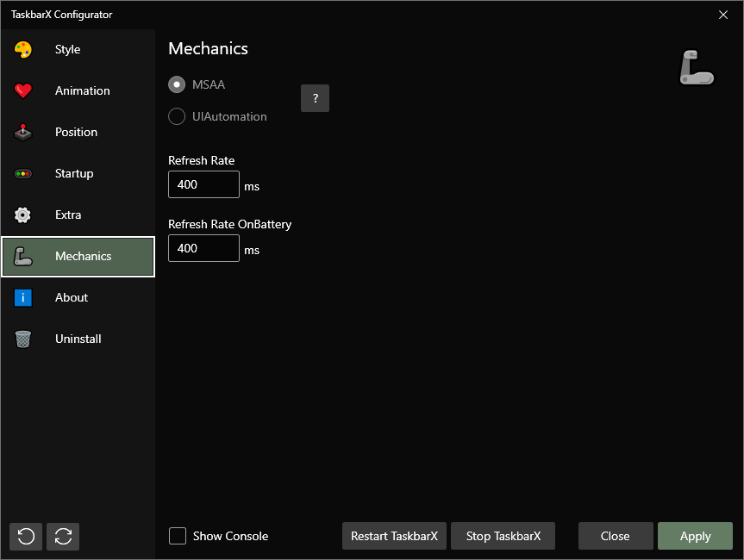
Task: Click inside the Refresh Rate input field
Action: coord(203,184)
